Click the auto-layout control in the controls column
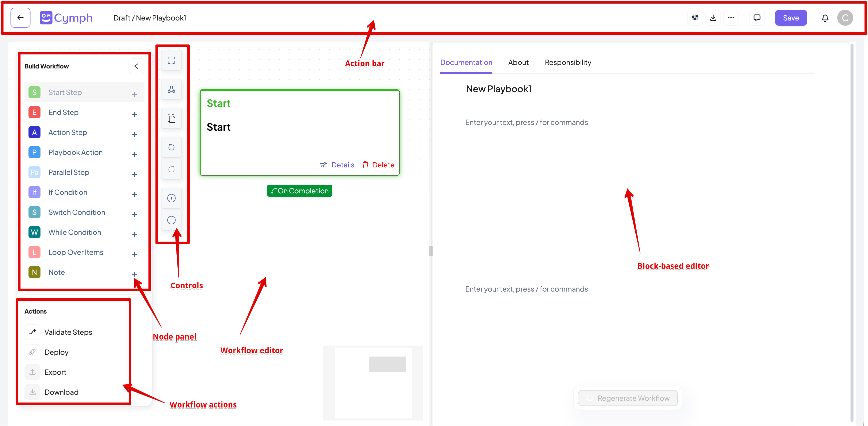This screenshot has width=868, height=426. tap(171, 89)
